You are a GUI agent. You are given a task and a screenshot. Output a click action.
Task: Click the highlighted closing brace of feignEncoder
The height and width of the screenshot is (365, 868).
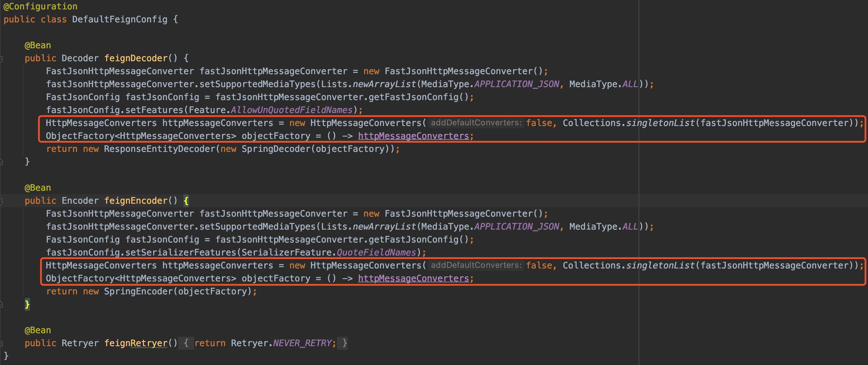point(27,304)
